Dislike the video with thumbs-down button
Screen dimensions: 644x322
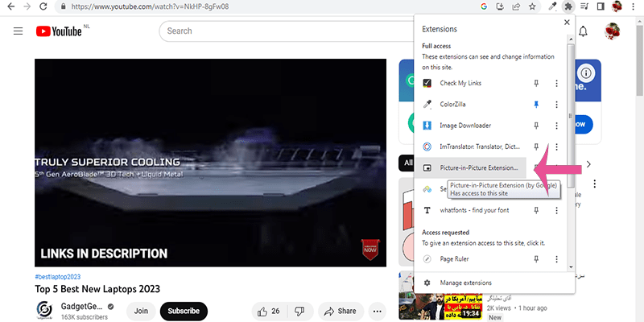coord(299,311)
